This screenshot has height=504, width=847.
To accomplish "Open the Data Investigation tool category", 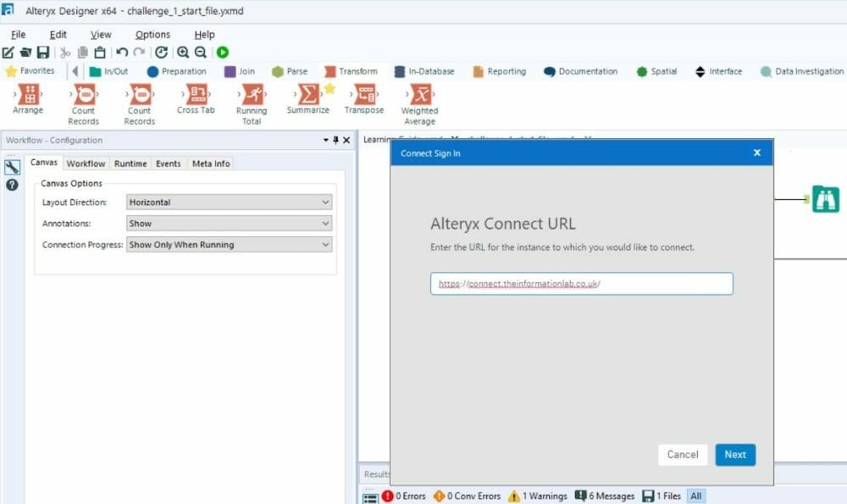I will tap(801, 71).
